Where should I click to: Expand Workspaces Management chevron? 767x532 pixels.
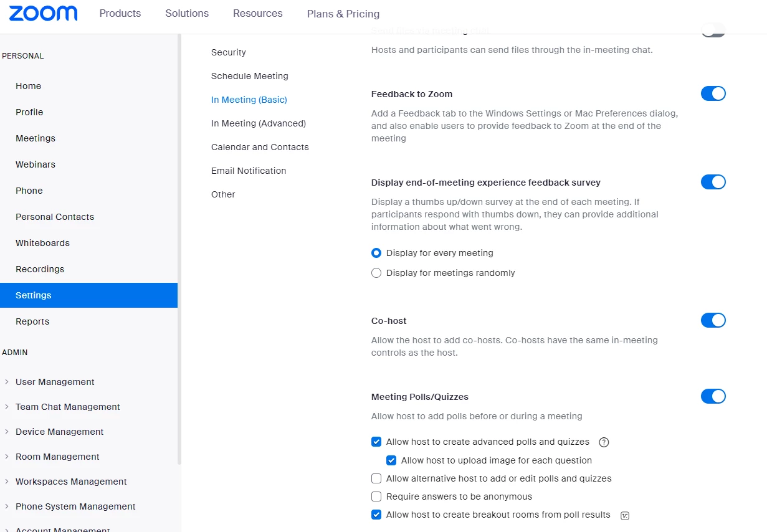[7, 482]
